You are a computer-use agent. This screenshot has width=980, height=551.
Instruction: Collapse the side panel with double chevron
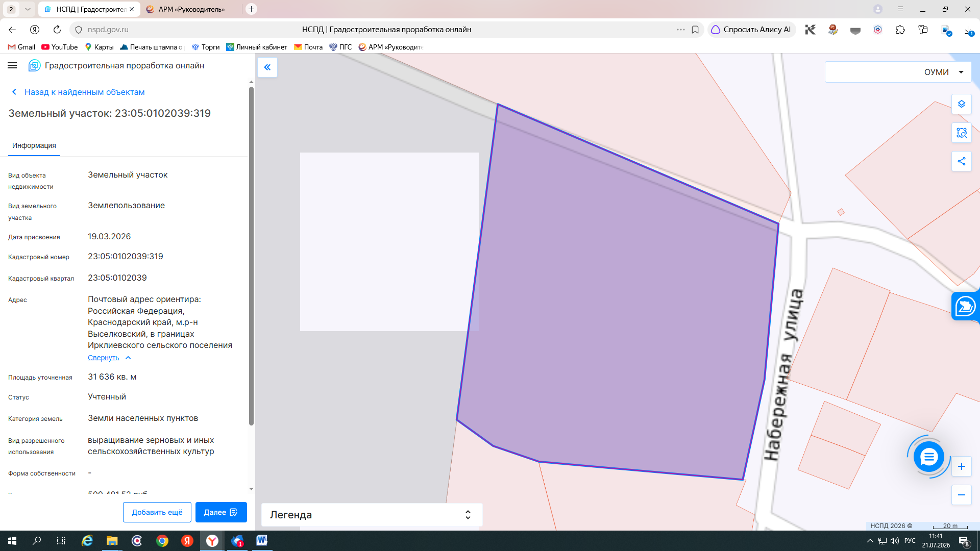pos(267,67)
